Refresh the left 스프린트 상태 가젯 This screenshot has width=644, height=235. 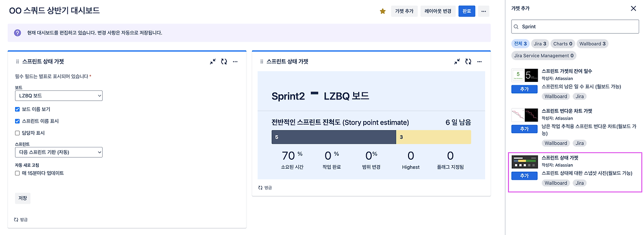point(224,61)
